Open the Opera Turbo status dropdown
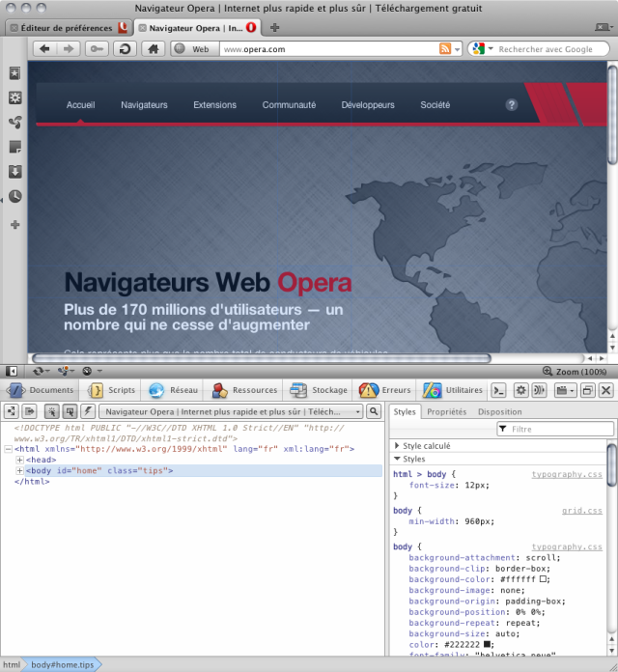The height and width of the screenshot is (672, 618). pyautogui.click(x=92, y=371)
